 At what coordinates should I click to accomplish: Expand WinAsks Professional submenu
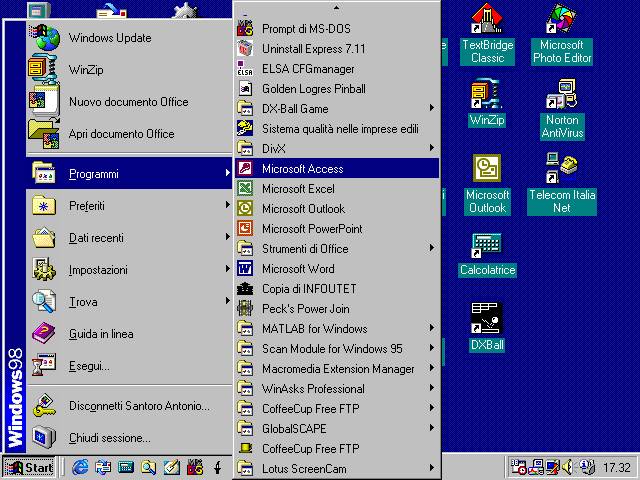click(337, 389)
